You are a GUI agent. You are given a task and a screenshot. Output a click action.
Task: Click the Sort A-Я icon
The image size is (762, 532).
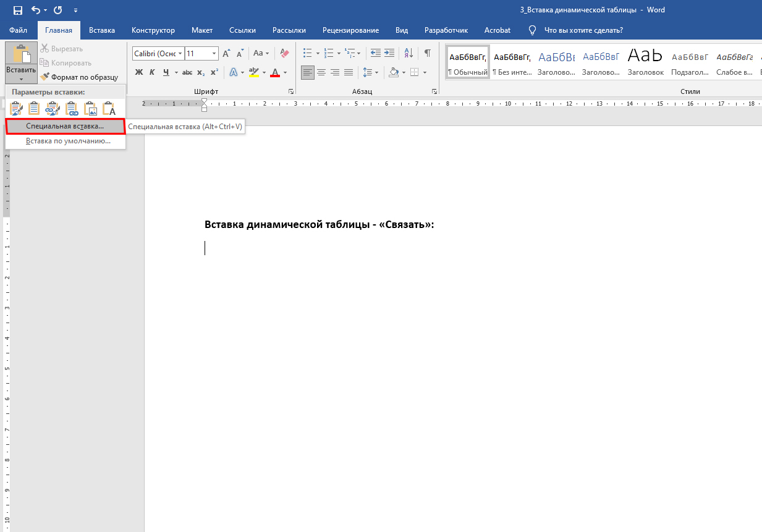coord(409,53)
